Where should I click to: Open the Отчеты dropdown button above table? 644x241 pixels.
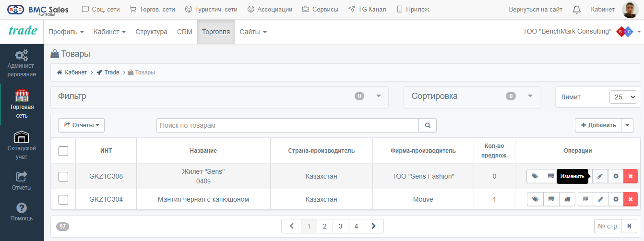coord(81,125)
